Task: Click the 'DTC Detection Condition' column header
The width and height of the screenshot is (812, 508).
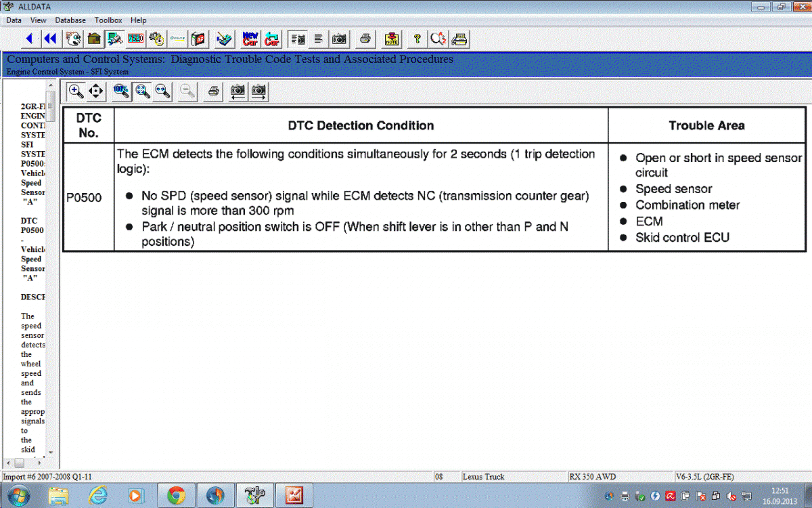Action: pos(361,125)
